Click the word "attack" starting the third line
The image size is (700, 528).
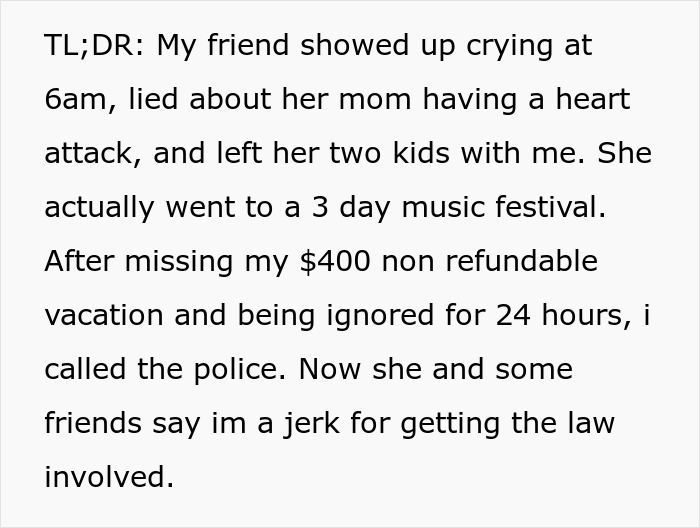(x=84, y=154)
